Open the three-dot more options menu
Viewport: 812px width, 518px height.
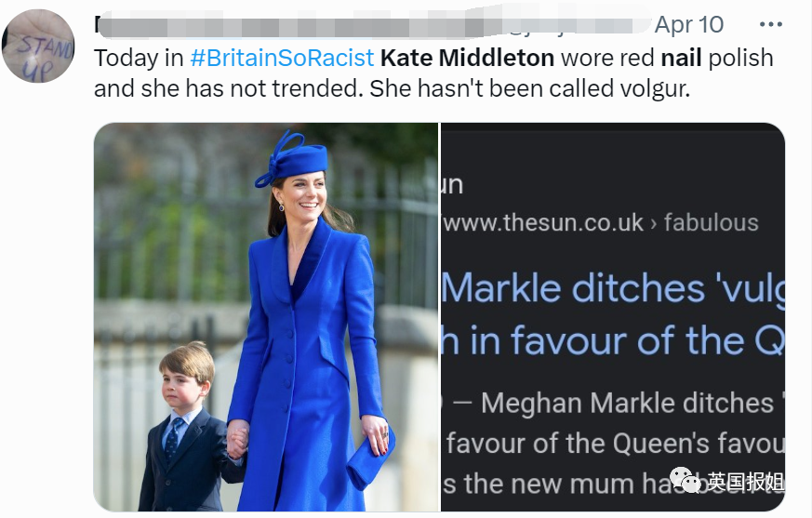point(771,24)
